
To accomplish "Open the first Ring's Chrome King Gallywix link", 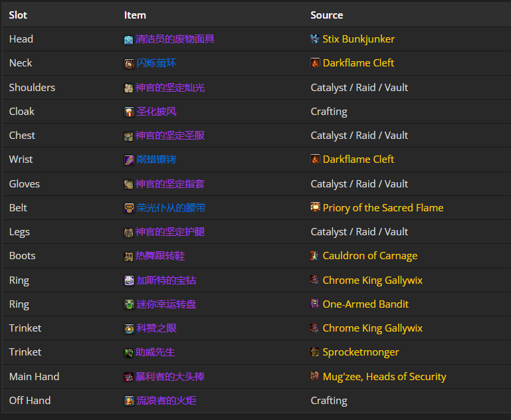I will pyautogui.click(x=372, y=280).
